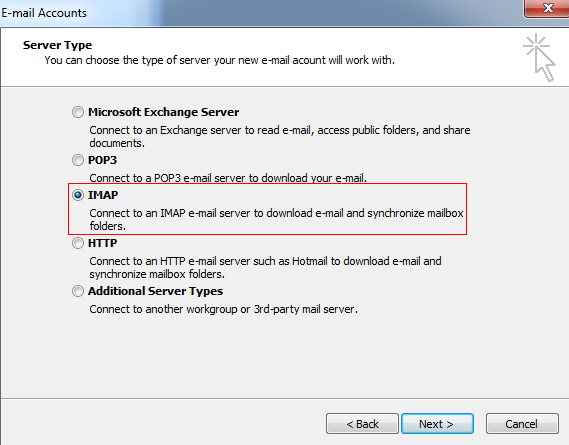Image resolution: width=569 pixels, height=445 pixels.
Task: Cancel the E-mail Accounts wizard
Action: pos(522,424)
